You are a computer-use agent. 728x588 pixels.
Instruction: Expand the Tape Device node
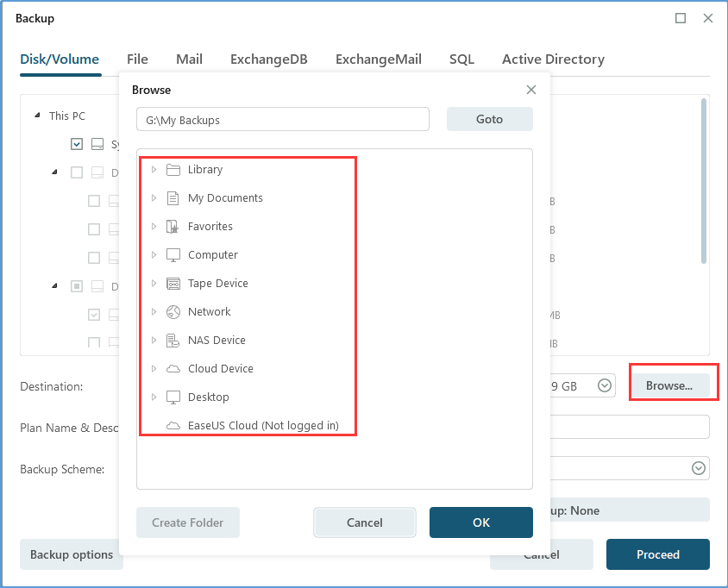(154, 284)
